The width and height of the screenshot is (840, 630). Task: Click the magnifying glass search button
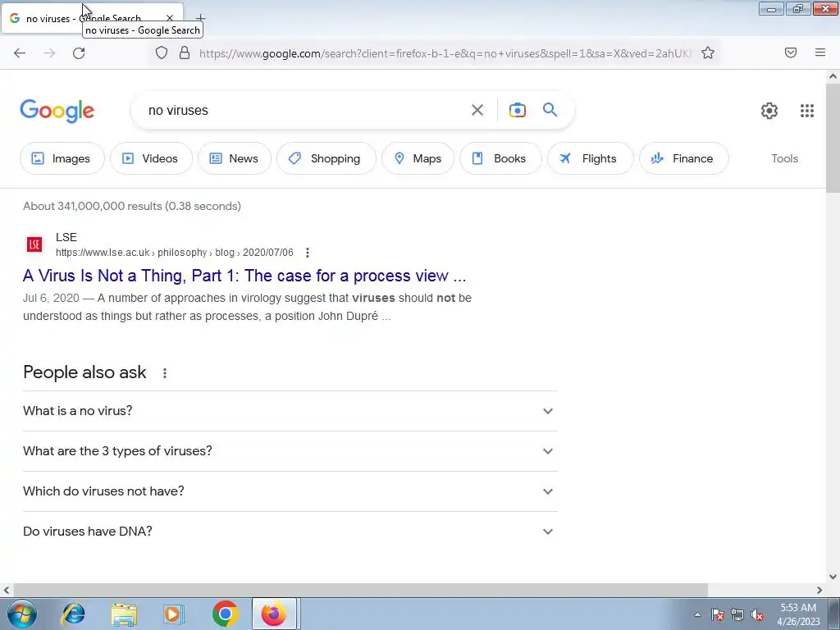click(550, 110)
